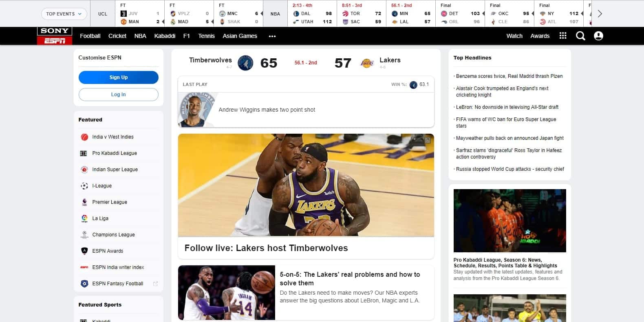Click the external link icon beside Fantasy Football
Viewport: 644px width, 322px height.
point(155,284)
